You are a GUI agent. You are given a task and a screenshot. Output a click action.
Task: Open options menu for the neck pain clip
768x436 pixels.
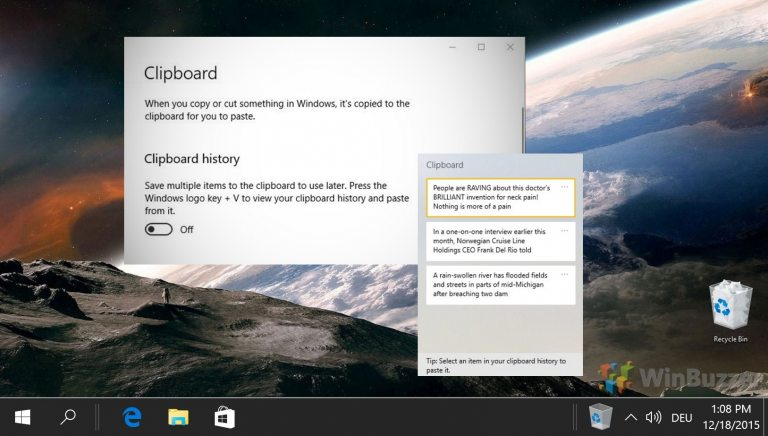point(565,187)
